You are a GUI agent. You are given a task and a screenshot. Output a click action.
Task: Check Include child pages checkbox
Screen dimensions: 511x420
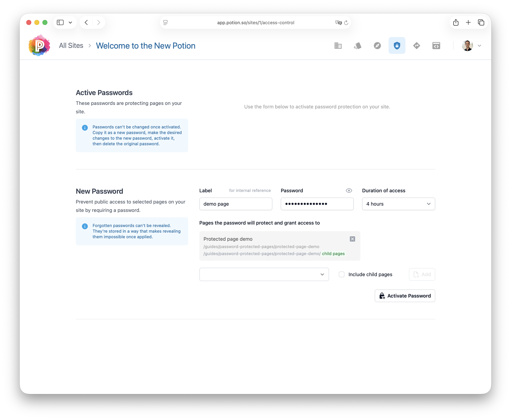341,274
